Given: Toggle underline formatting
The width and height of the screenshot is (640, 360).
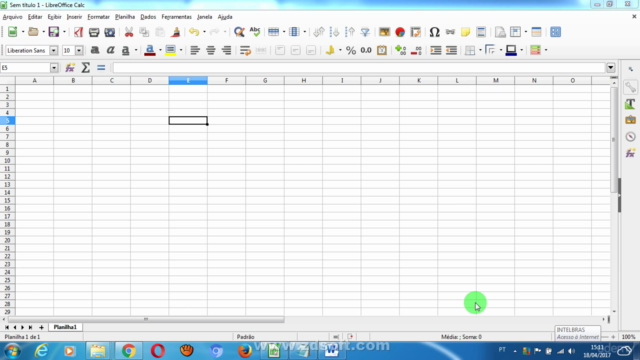Looking at the screenshot, I should click(x=126, y=50).
